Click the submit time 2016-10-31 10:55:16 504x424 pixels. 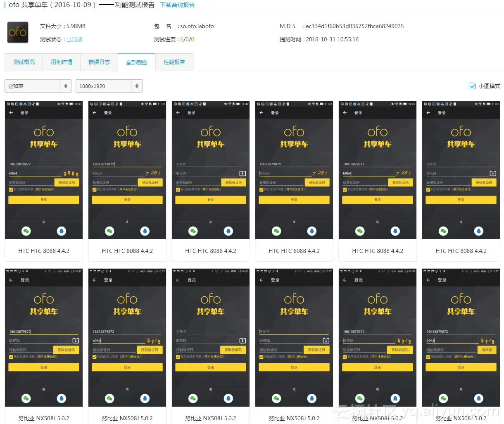[x=332, y=39]
